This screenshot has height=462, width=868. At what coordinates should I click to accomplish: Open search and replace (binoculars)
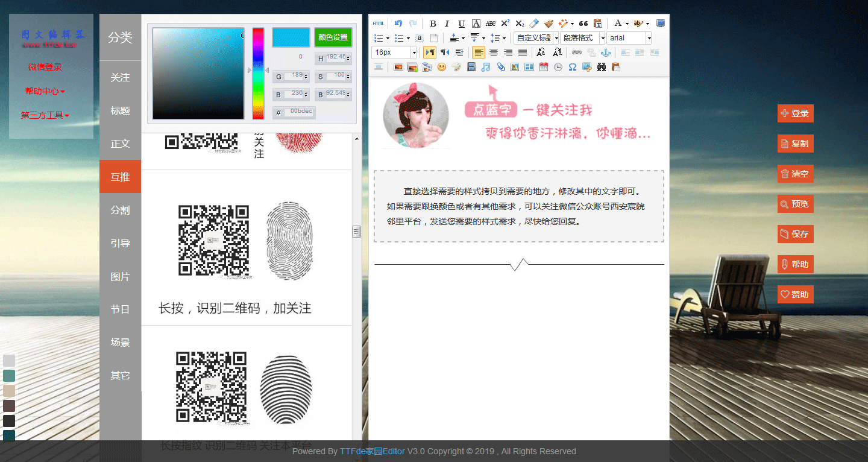[x=602, y=67]
